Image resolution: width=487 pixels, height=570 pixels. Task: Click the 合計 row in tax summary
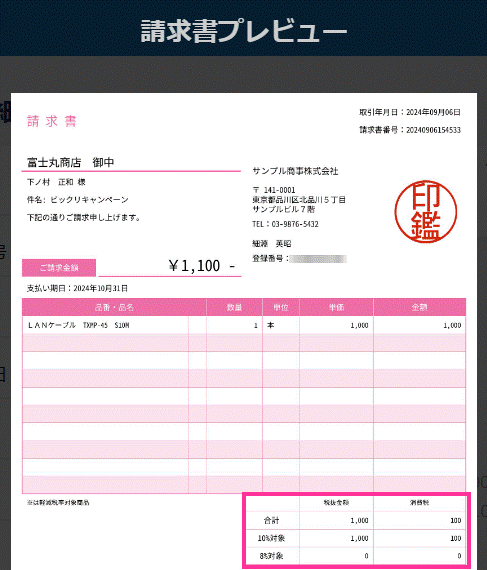coord(356,520)
